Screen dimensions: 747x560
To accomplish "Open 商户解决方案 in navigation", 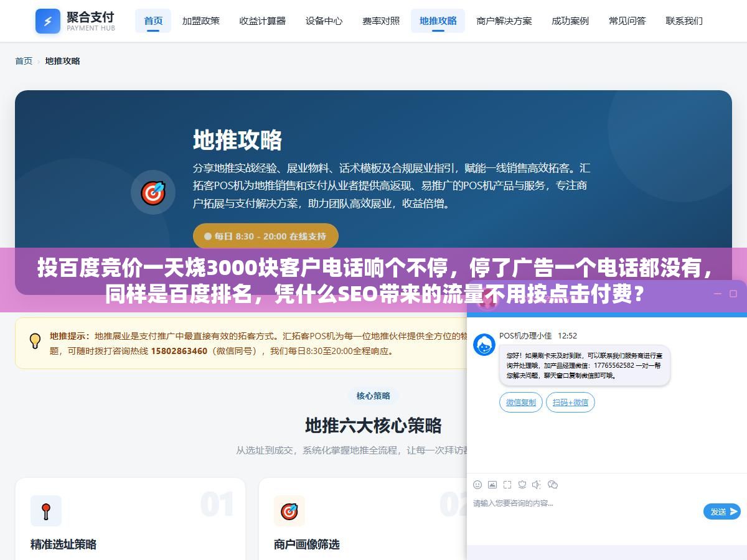I will (504, 21).
